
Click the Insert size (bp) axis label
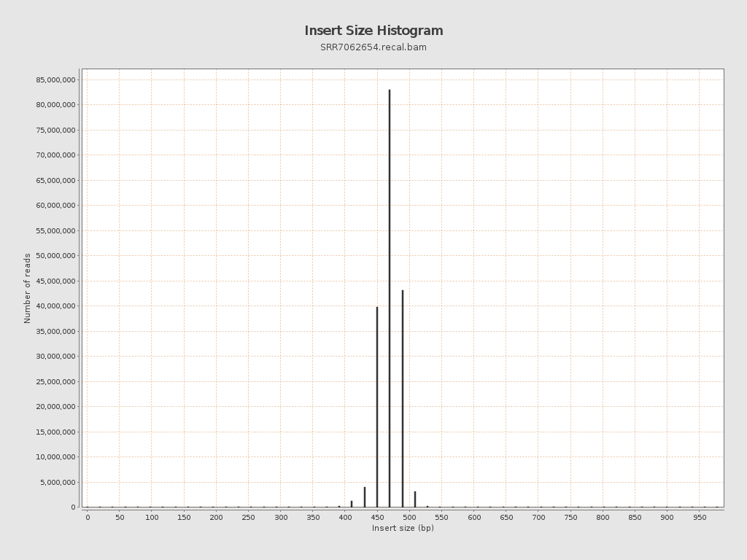403,528
